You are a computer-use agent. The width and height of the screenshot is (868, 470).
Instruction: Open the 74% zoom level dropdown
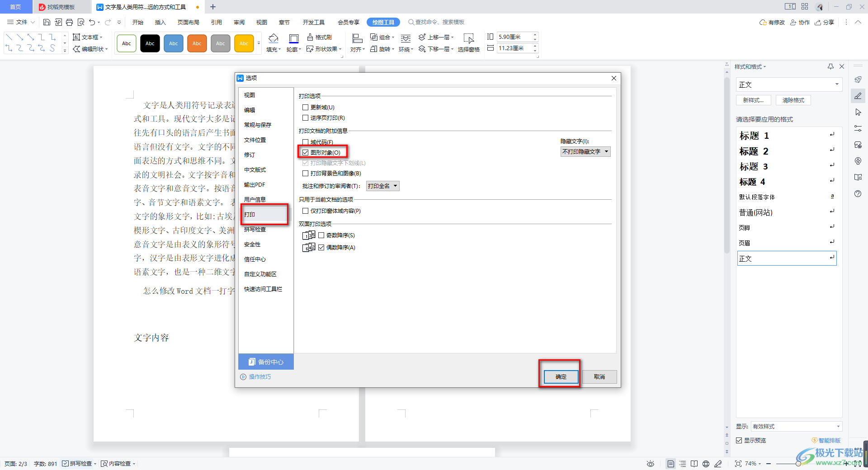[x=753, y=464]
